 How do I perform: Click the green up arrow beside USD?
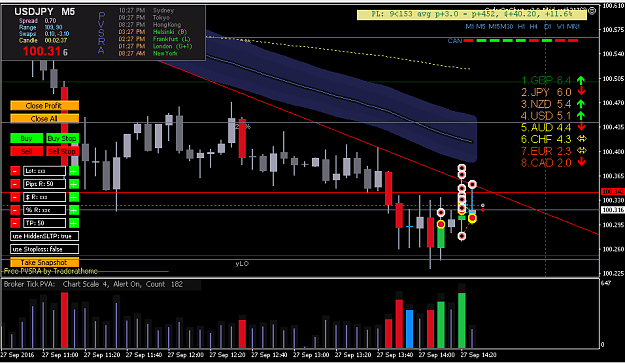coord(581,116)
